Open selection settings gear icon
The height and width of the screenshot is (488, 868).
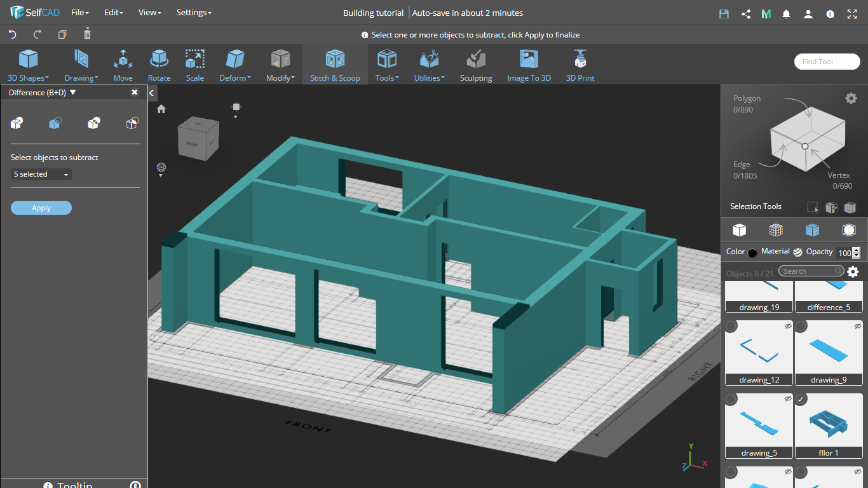(x=851, y=98)
